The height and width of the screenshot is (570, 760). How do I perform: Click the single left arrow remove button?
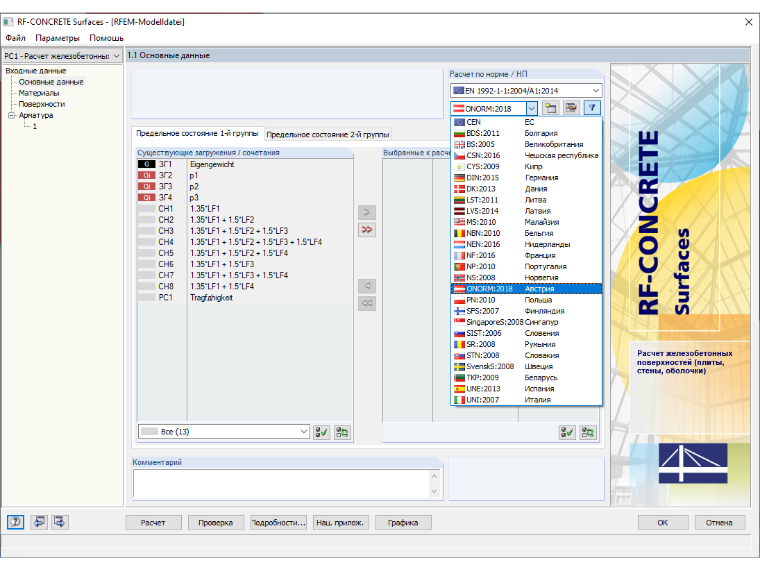point(367,286)
